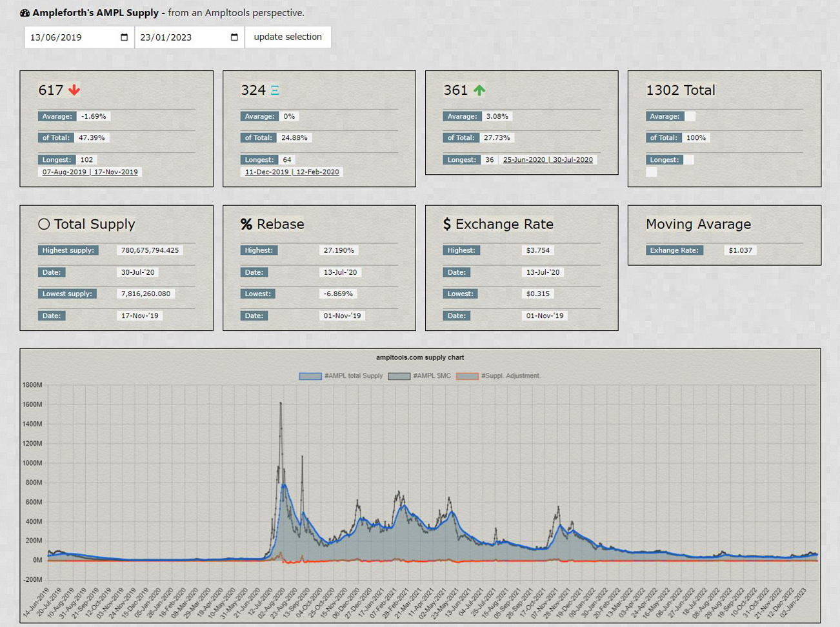Hide the #Suppl. Adjustment. legend series

click(499, 376)
